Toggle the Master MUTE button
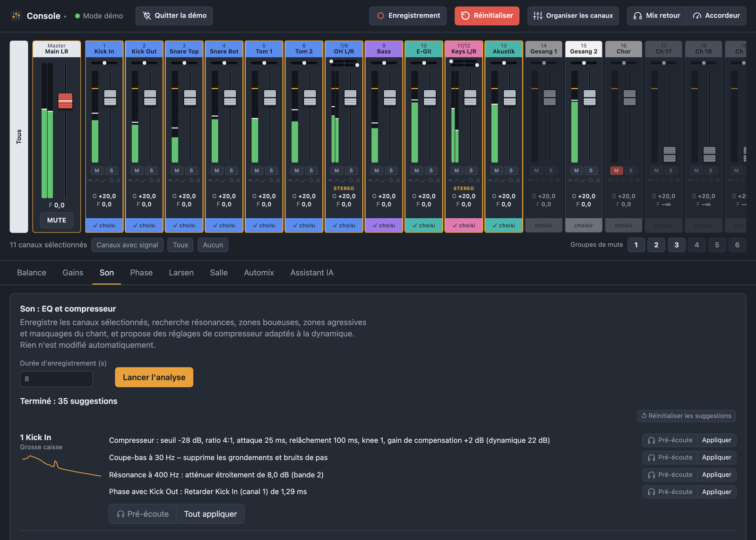 [57, 220]
